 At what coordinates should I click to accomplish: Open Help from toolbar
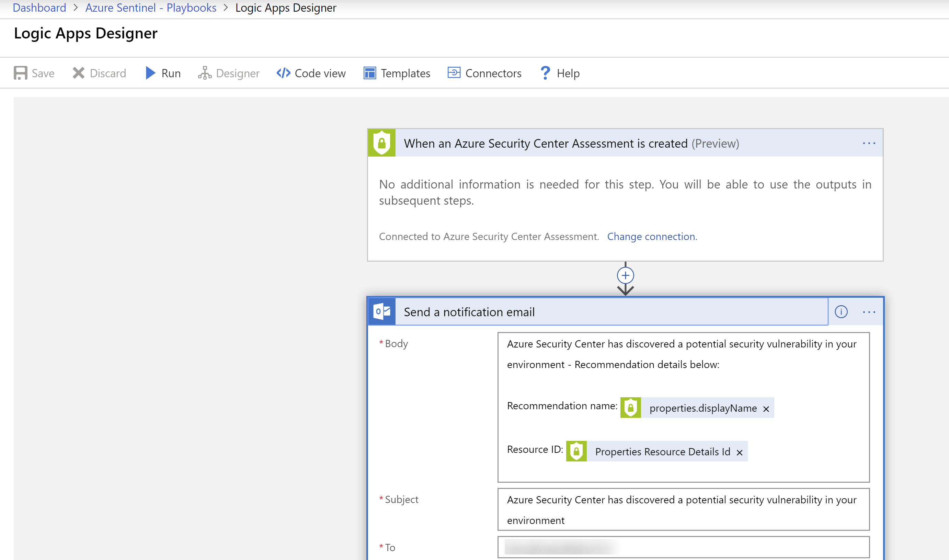[x=568, y=73]
